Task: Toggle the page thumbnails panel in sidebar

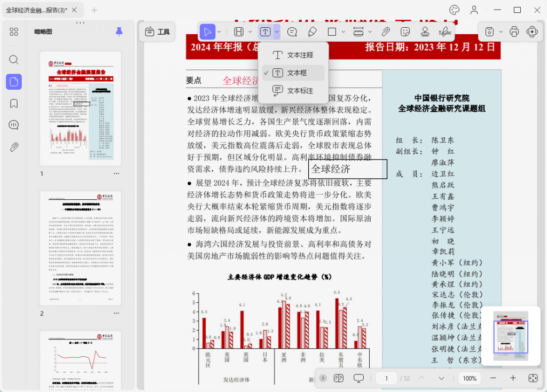Action: coord(13,82)
